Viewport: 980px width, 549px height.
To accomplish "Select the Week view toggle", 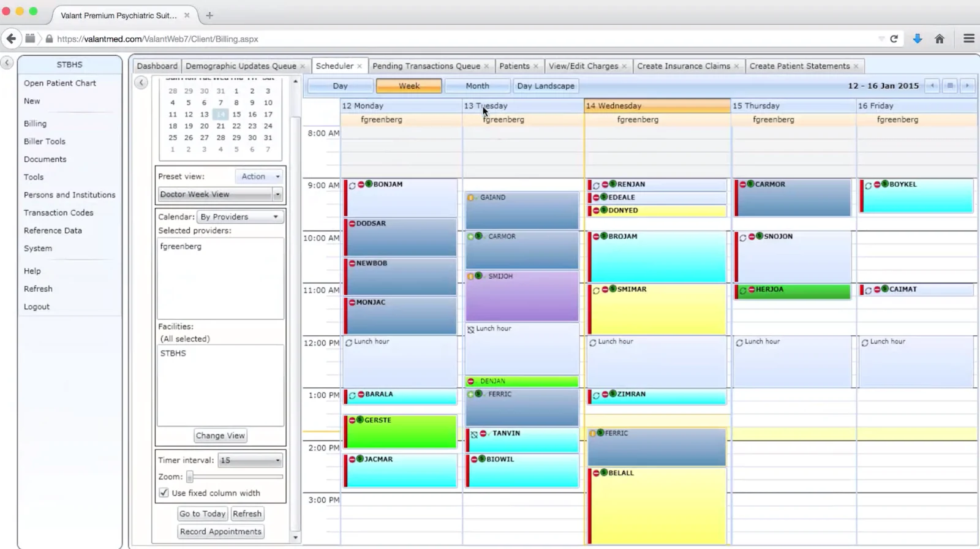I will click(x=409, y=86).
